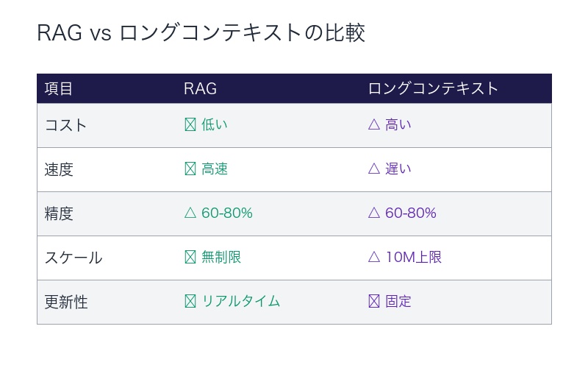The image size is (588, 368).
Task: Click the 速度 row label
Action: [x=59, y=169]
